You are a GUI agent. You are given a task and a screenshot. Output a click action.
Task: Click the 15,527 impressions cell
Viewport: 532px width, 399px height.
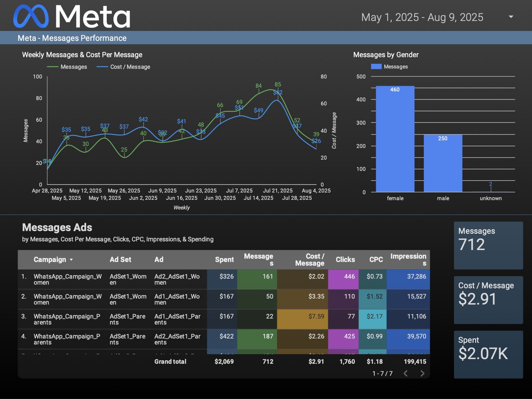[408, 299]
